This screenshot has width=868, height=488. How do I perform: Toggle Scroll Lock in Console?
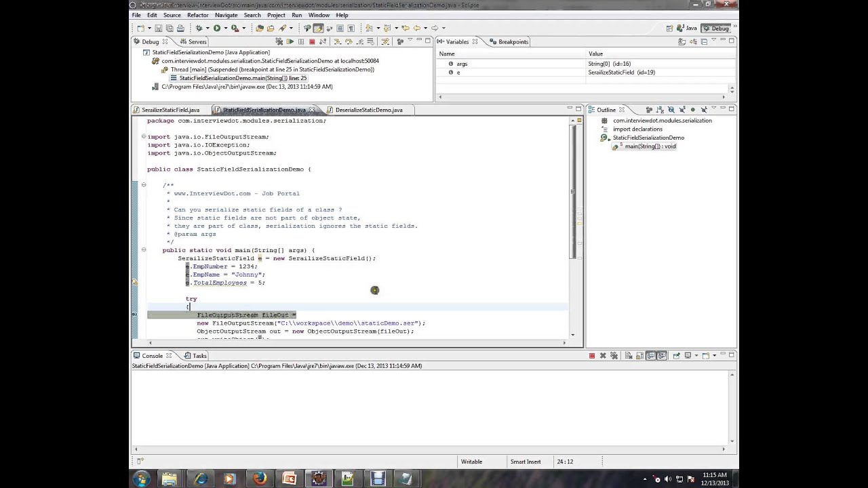click(640, 355)
